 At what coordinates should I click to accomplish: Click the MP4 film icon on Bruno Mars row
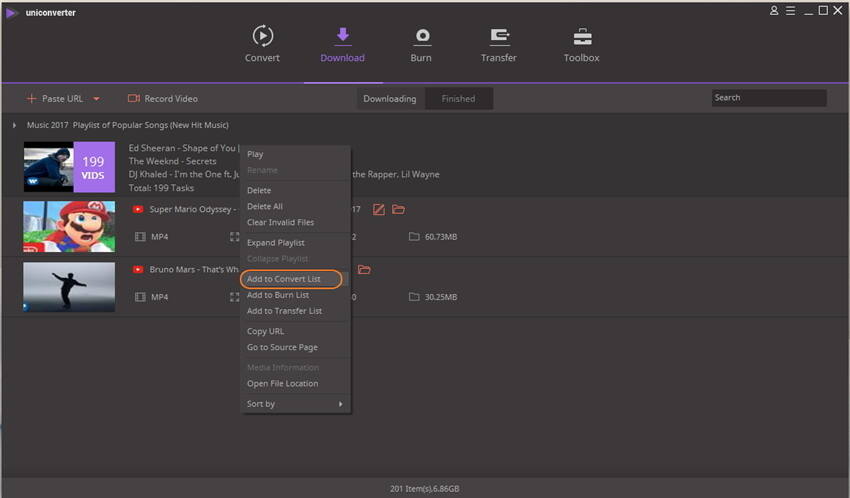[140, 297]
